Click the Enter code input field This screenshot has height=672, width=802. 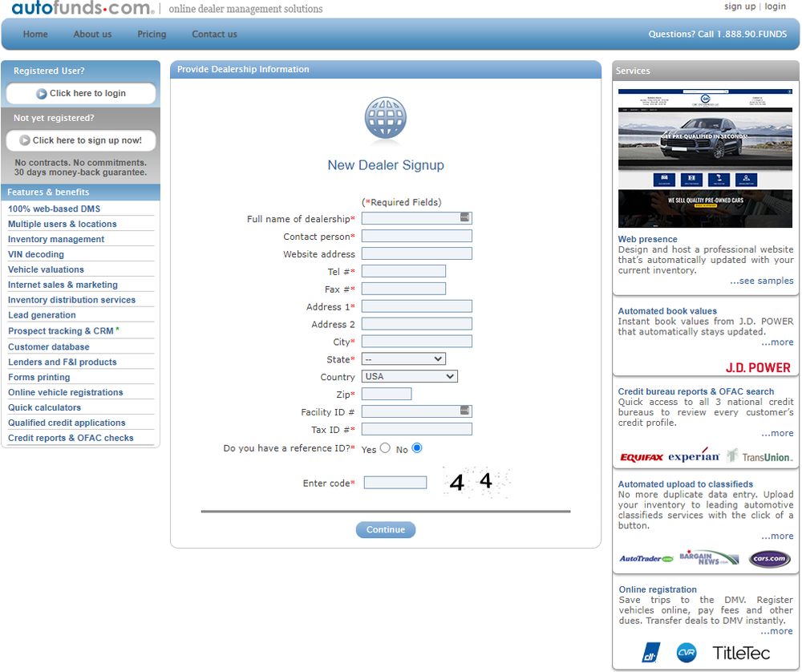pos(395,482)
